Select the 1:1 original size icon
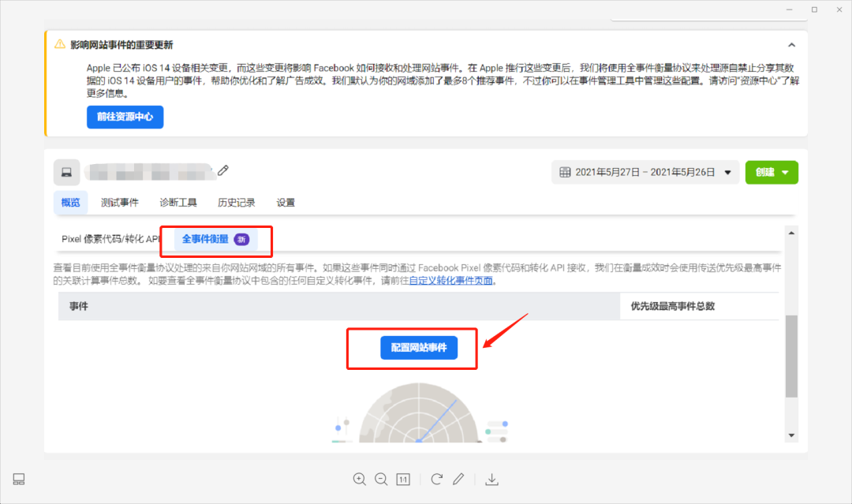 (x=403, y=479)
